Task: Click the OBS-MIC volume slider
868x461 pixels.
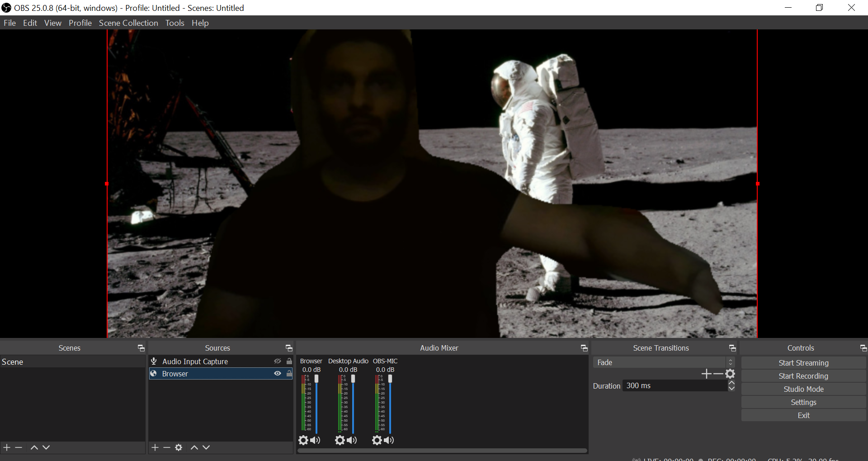Action: pos(390,379)
